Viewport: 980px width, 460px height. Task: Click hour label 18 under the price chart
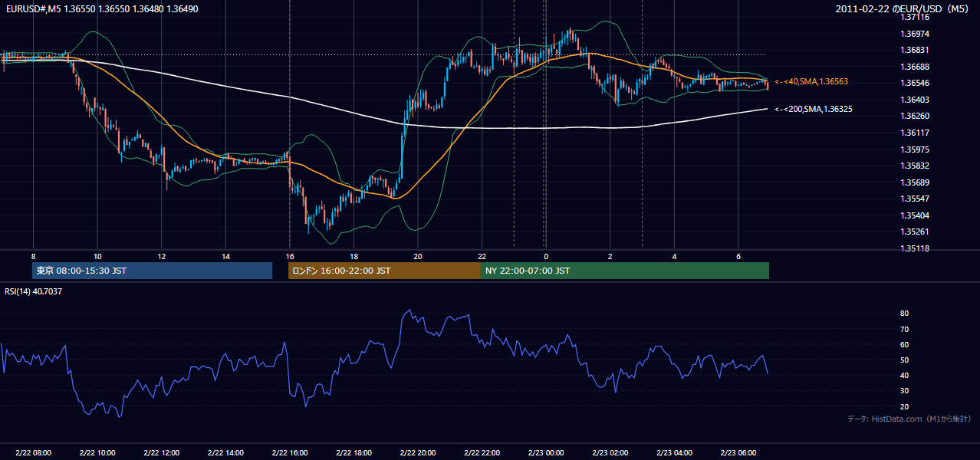[354, 256]
